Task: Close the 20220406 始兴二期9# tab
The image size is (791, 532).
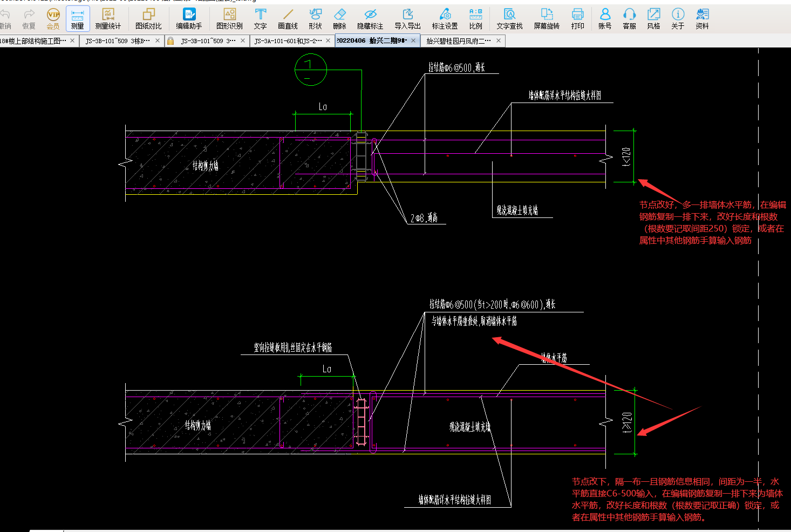Action: pyautogui.click(x=413, y=40)
